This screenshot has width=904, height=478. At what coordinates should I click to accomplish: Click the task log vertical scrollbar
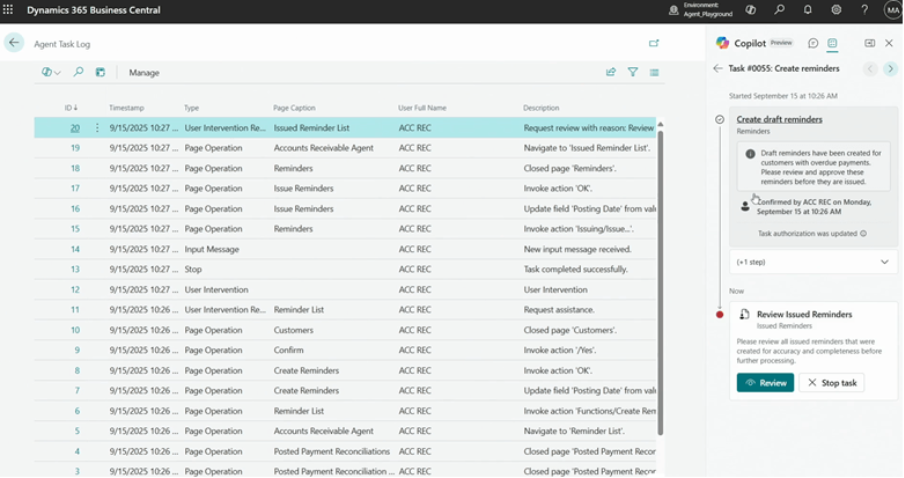click(x=659, y=280)
